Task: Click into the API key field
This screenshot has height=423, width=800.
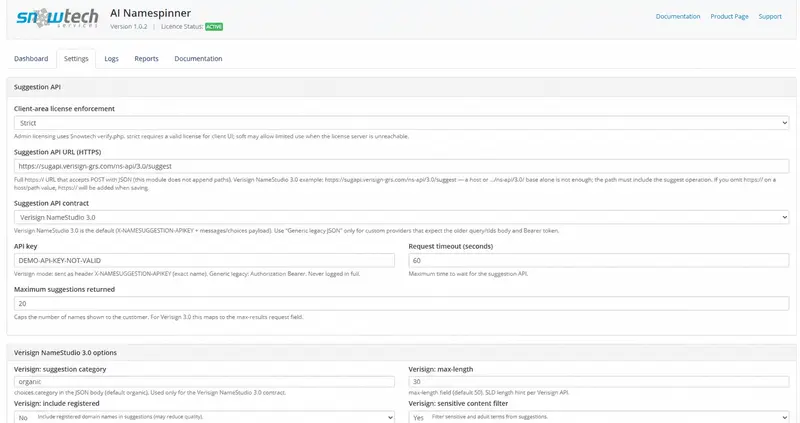Action: coord(204,260)
